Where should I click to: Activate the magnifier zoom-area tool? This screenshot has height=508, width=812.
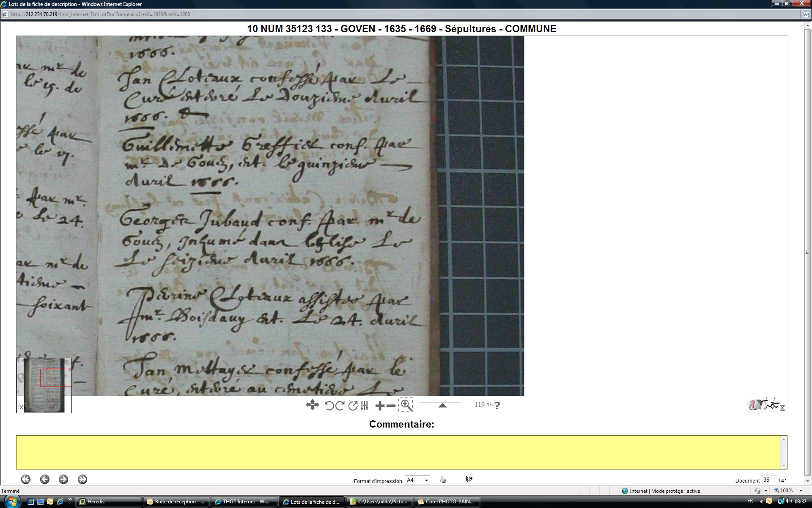[406, 405]
